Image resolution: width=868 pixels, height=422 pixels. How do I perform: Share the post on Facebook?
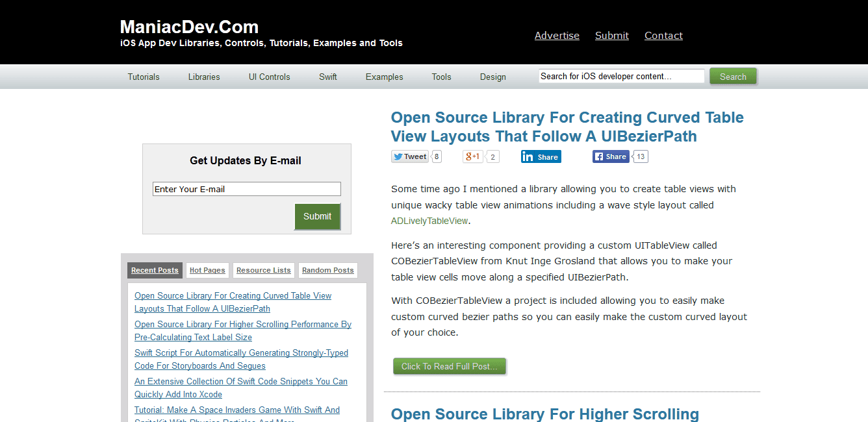coord(611,156)
